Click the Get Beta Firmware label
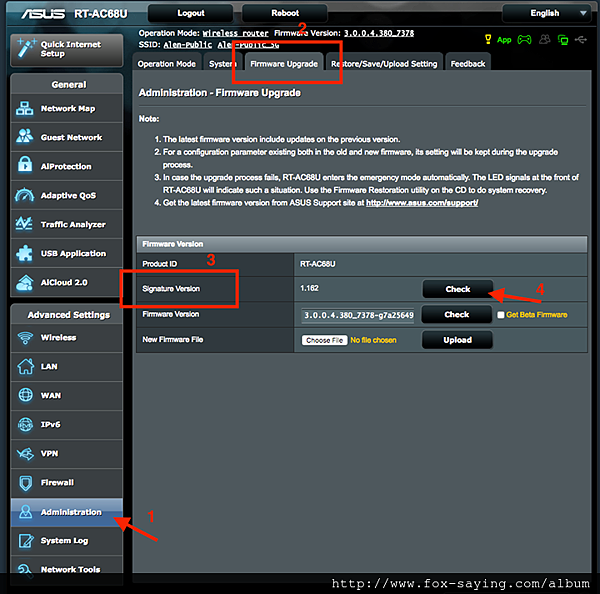 [536, 315]
